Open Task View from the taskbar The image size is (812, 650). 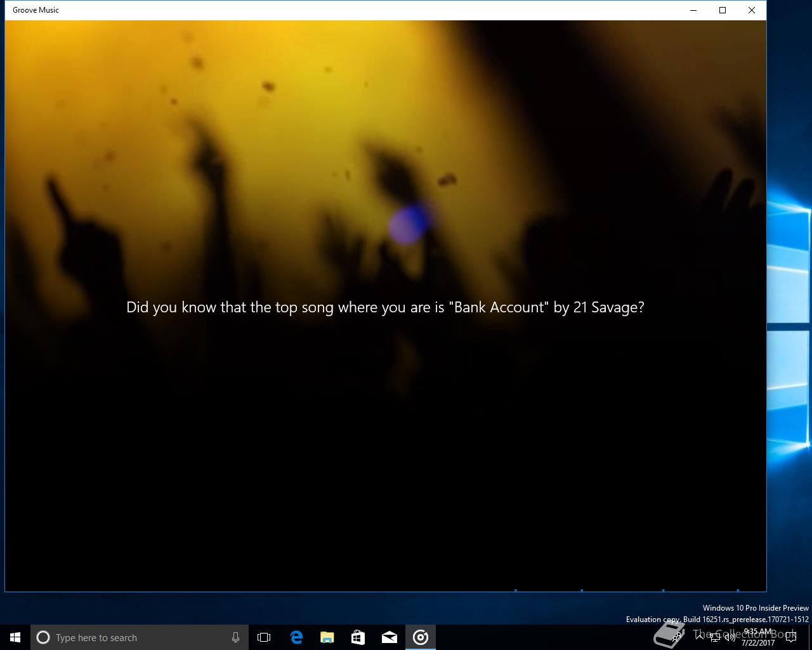[x=264, y=637]
